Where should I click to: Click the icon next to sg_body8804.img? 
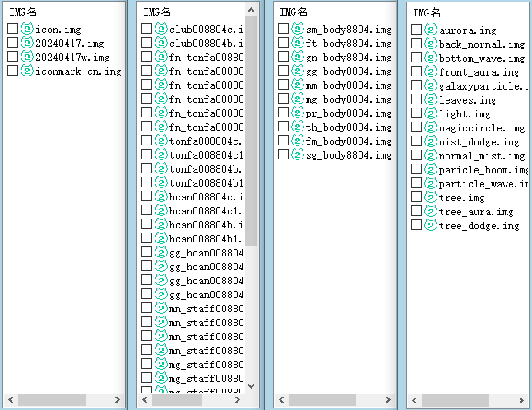pyautogui.click(x=297, y=154)
